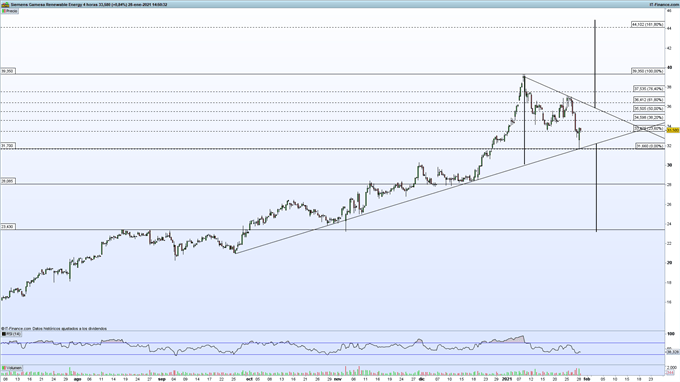
Task: Click the 31,700 support line label at left
Action: click(7, 146)
